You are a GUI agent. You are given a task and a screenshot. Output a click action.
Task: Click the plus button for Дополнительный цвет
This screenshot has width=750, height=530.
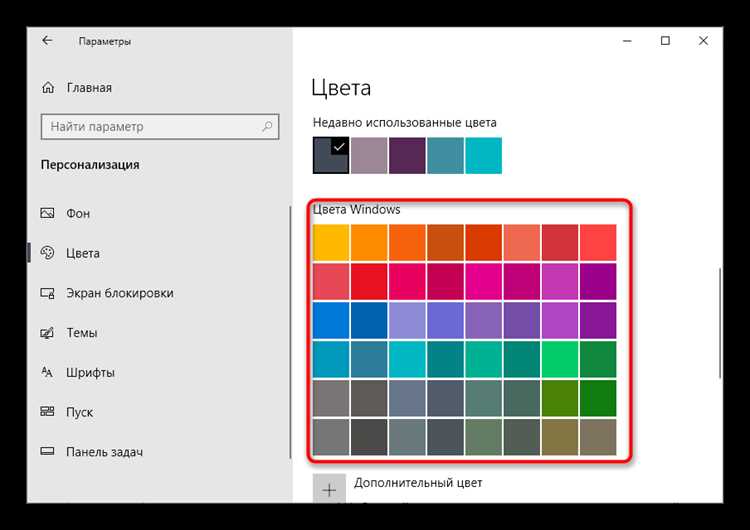pos(329,488)
